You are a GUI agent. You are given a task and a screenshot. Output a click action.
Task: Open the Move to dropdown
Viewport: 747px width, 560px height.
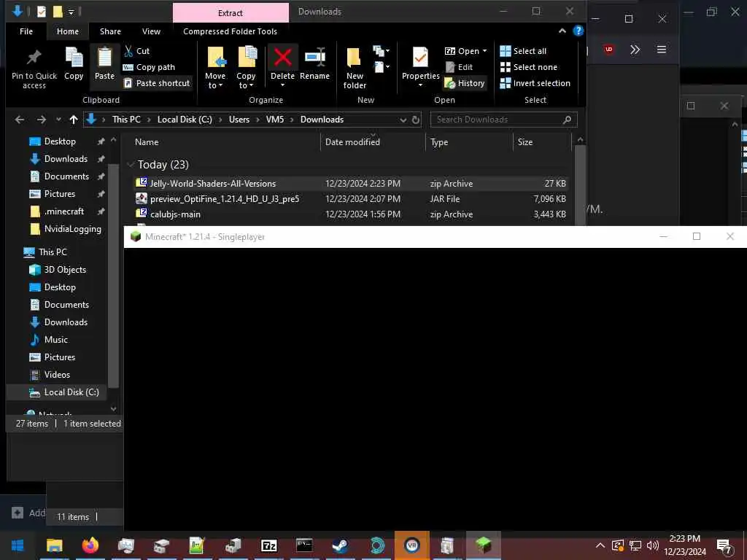tap(215, 68)
